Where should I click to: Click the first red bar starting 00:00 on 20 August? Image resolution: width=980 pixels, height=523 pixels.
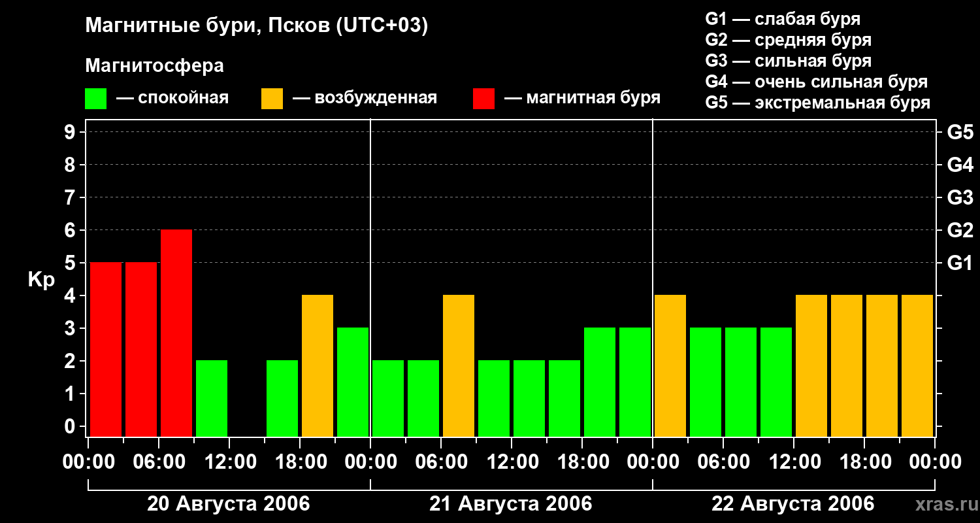coord(106,350)
